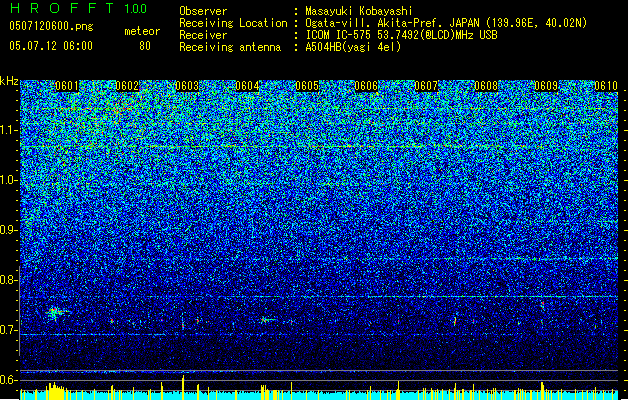
Task: Click the 0601 time marker
Action: [67, 86]
